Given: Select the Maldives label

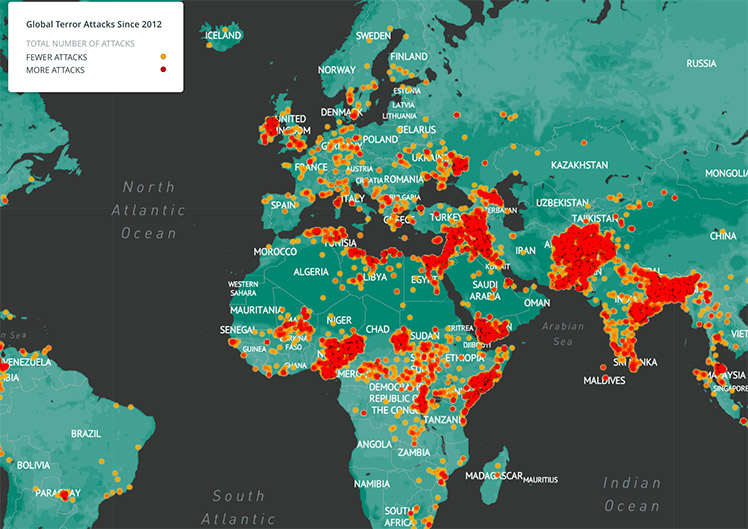Looking at the screenshot, I should [x=604, y=381].
